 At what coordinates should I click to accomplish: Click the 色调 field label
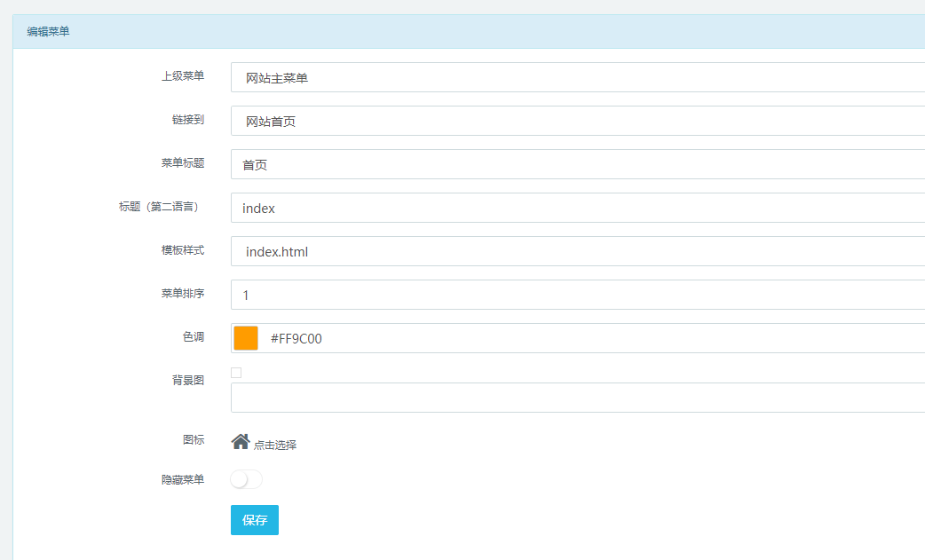tap(193, 337)
